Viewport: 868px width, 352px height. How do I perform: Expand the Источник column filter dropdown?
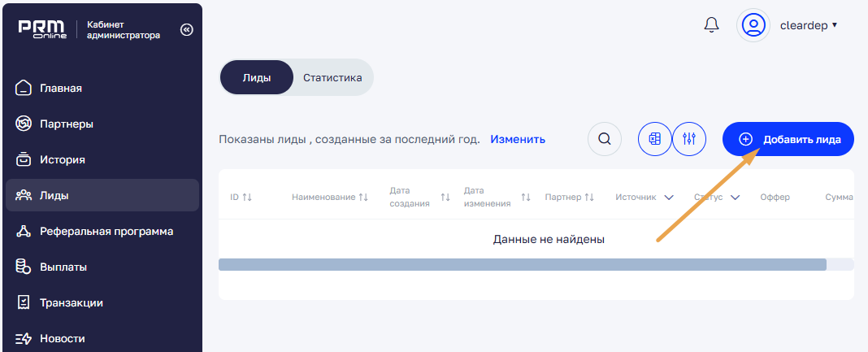669,198
